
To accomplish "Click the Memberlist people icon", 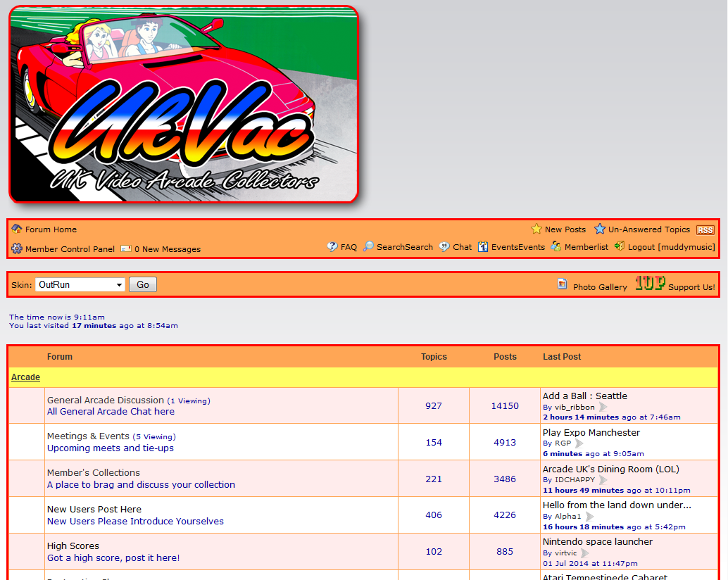I will [556, 247].
